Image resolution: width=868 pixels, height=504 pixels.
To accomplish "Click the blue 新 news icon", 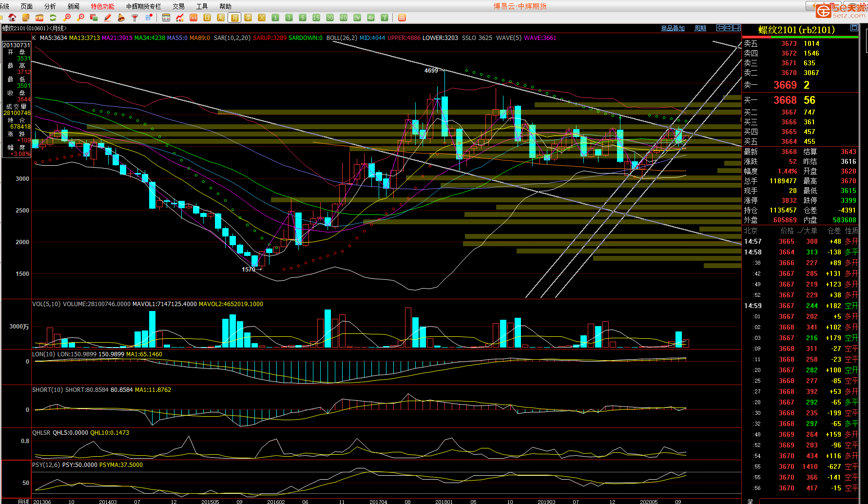I will (x=149, y=18).
